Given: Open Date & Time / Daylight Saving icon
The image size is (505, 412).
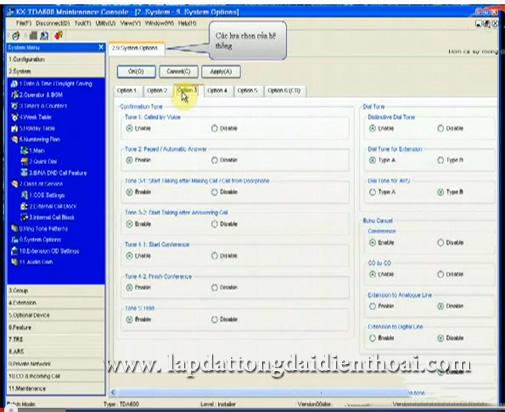Looking at the screenshot, I should [14, 84].
